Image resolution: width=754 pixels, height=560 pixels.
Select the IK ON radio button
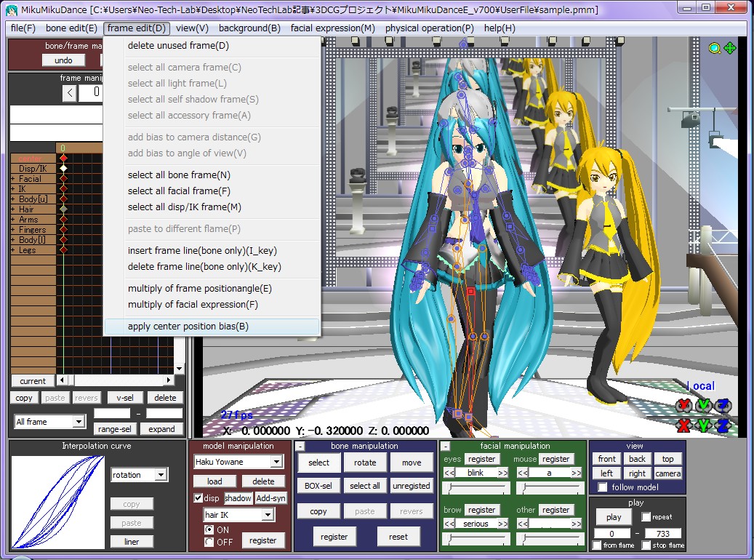click(209, 529)
